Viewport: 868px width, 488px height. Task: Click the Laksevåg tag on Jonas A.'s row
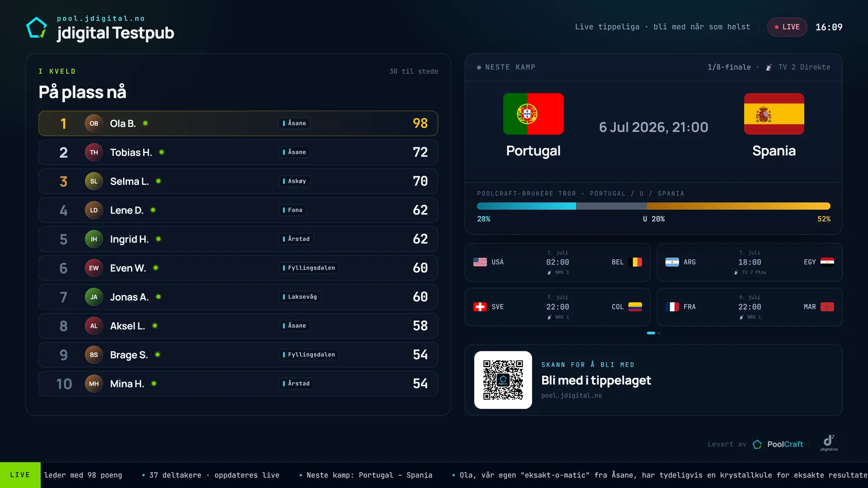click(x=300, y=297)
